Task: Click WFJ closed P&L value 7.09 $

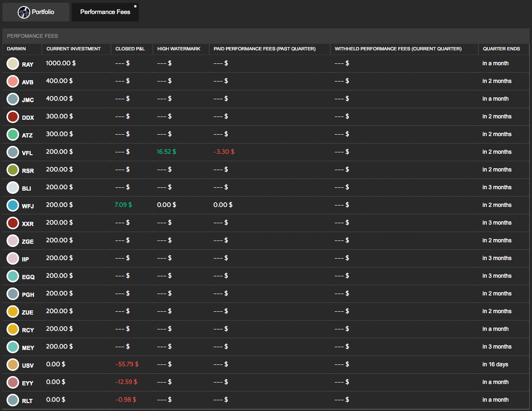Action: [x=123, y=205]
